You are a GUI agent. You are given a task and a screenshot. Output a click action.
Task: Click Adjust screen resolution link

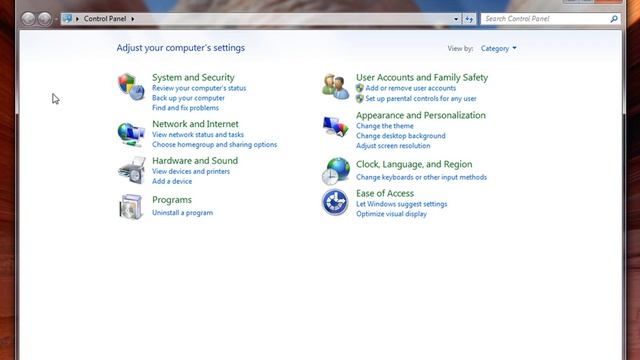[x=393, y=146]
